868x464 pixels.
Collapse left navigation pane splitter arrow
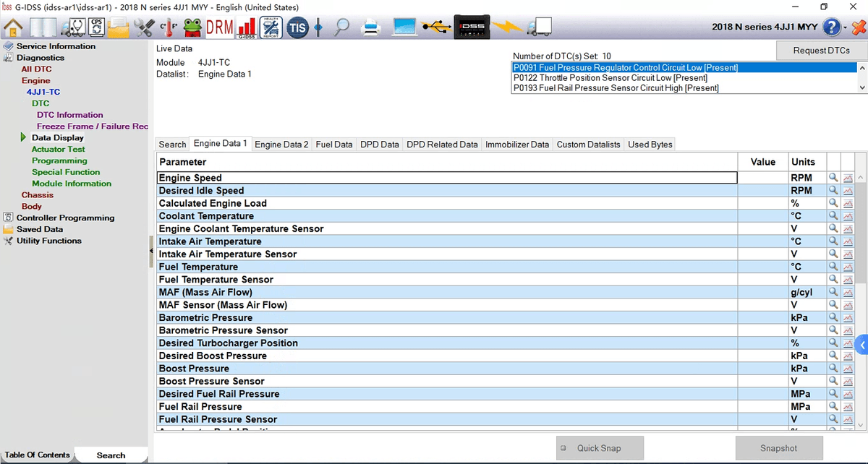pos(151,251)
